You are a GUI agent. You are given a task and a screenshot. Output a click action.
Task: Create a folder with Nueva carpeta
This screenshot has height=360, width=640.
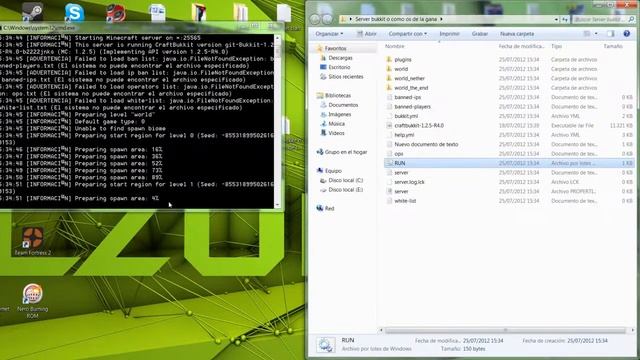pos(517,33)
